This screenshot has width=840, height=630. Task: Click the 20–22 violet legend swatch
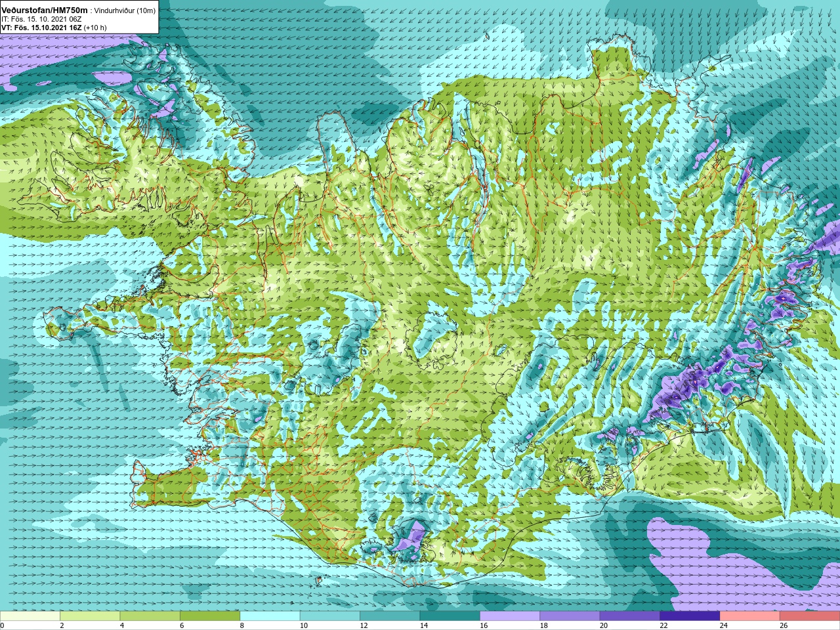tap(630, 616)
